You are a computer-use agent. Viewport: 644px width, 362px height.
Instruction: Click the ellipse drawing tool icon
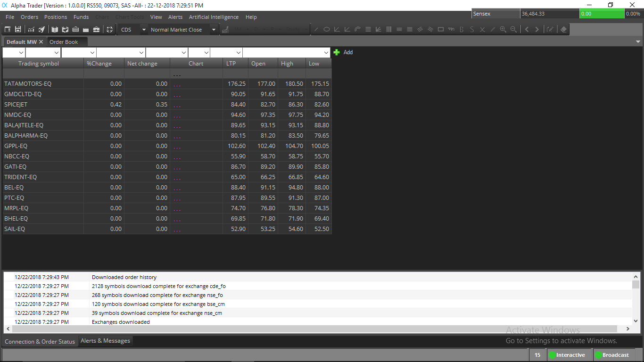click(x=326, y=29)
